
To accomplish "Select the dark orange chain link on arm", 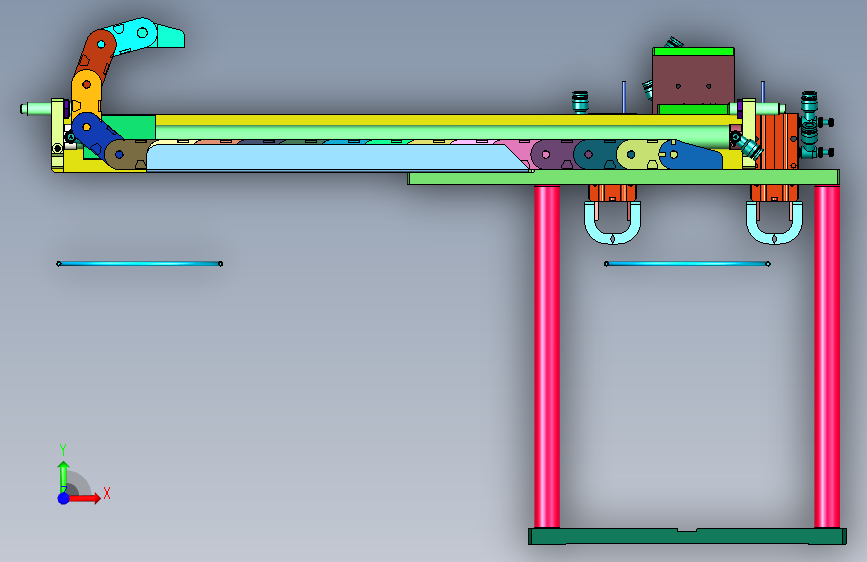I will 96,53.
